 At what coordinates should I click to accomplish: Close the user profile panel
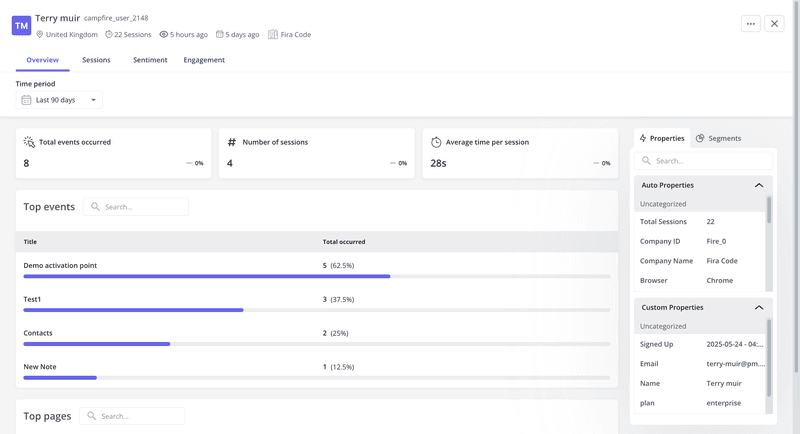coord(774,24)
